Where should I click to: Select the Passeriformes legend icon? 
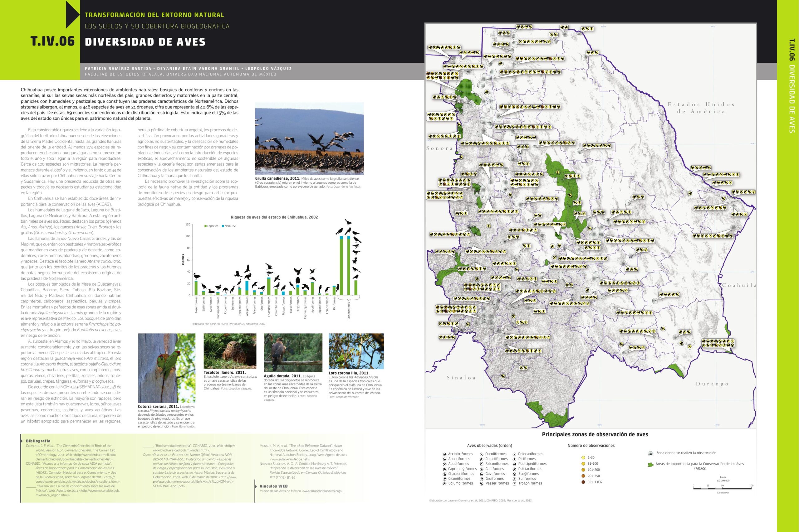482,483
